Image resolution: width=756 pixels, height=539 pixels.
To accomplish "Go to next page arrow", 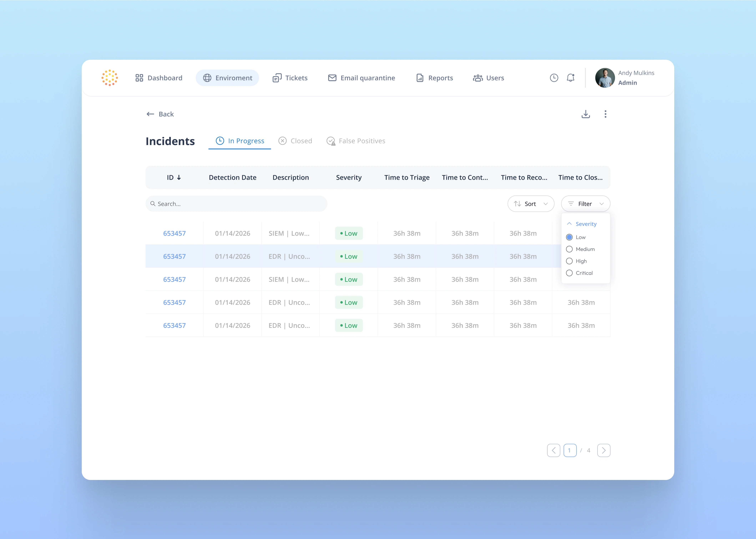I will click(604, 450).
